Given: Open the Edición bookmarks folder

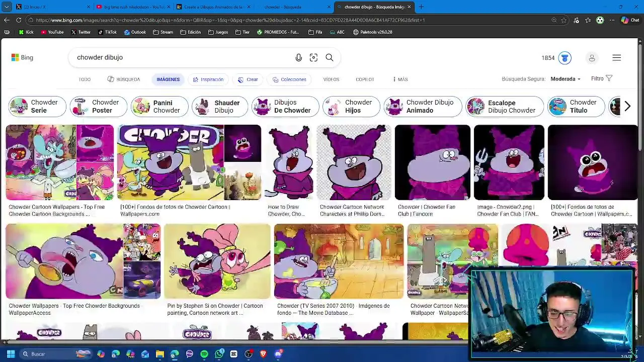Looking at the screenshot, I should point(190,32).
